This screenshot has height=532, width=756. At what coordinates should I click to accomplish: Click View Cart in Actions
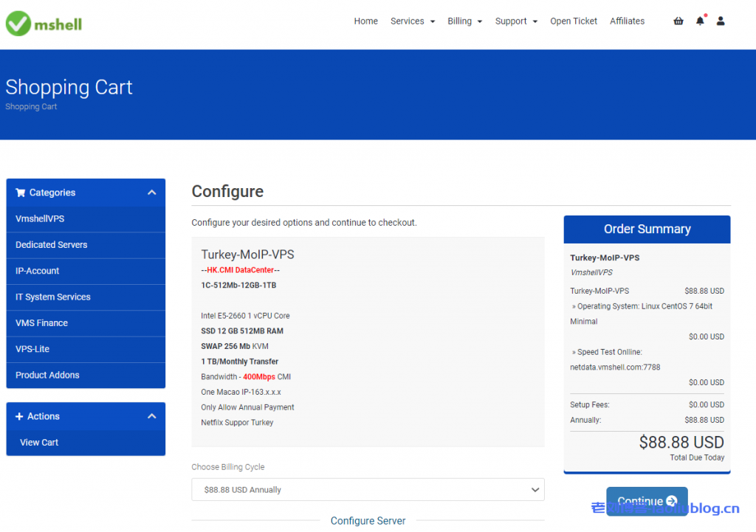click(39, 443)
